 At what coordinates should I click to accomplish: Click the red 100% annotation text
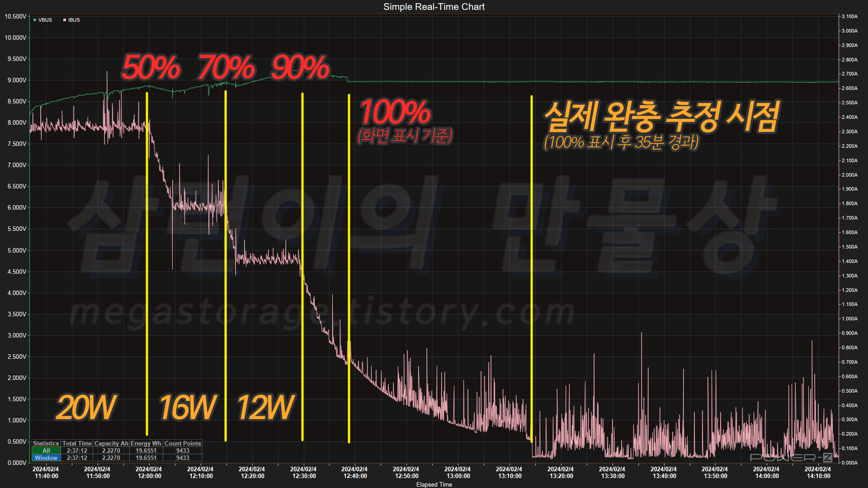[x=395, y=113]
